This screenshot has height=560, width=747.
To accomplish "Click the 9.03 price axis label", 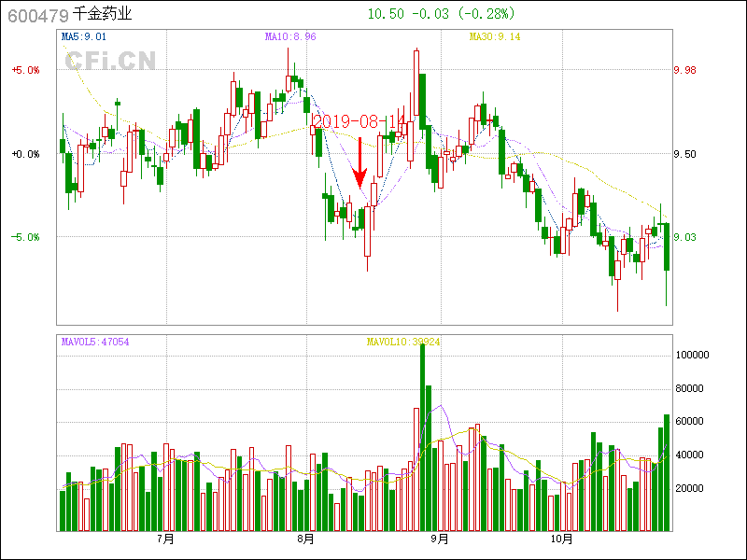I will pos(685,237).
